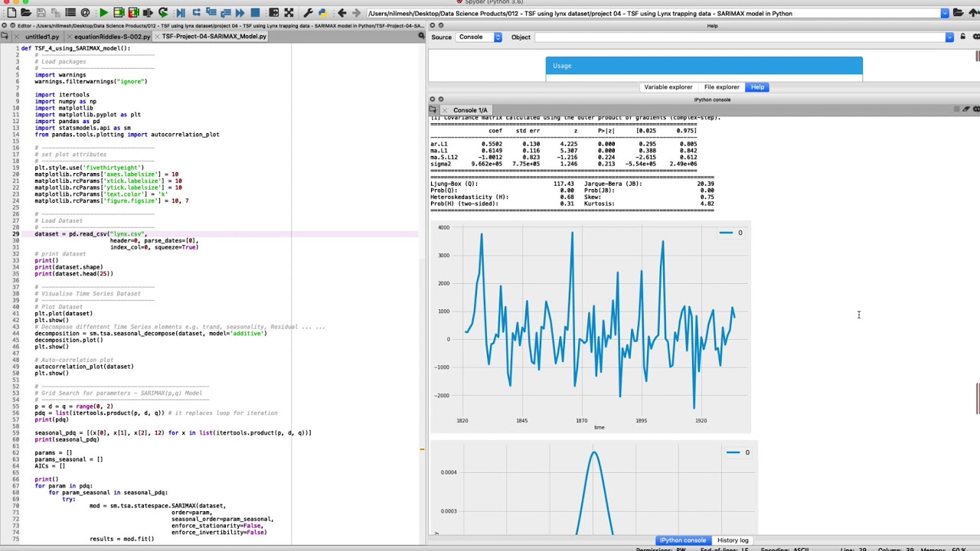The height and width of the screenshot is (551, 980).
Task: Click the Usage header in Help
Action: pos(704,66)
